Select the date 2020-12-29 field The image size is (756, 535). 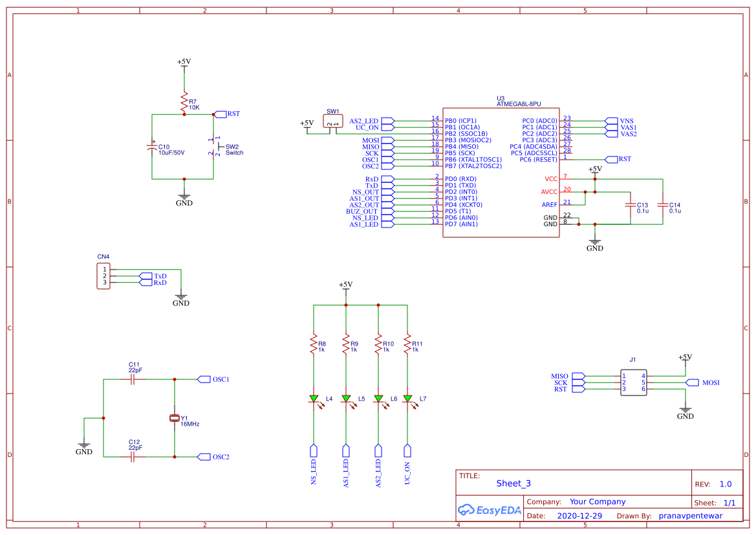point(581,515)
